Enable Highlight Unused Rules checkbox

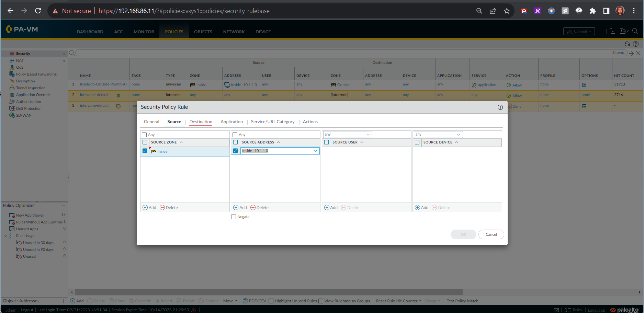click(271, 301)
